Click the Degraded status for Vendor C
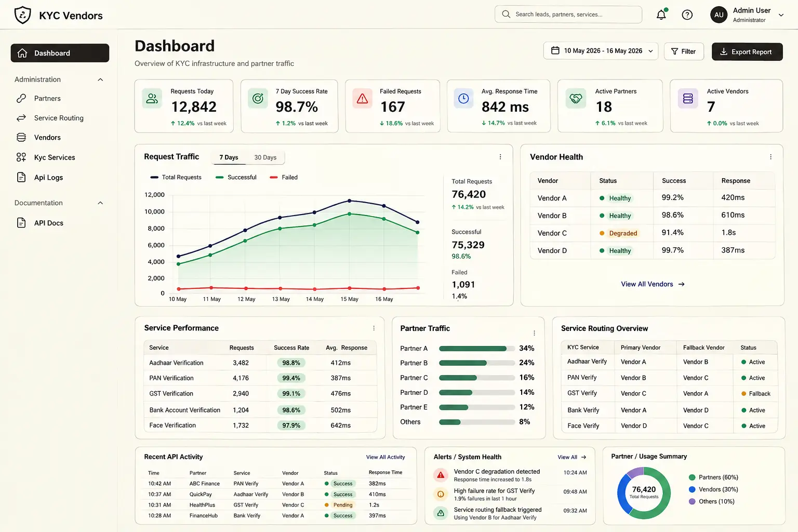 618,233
